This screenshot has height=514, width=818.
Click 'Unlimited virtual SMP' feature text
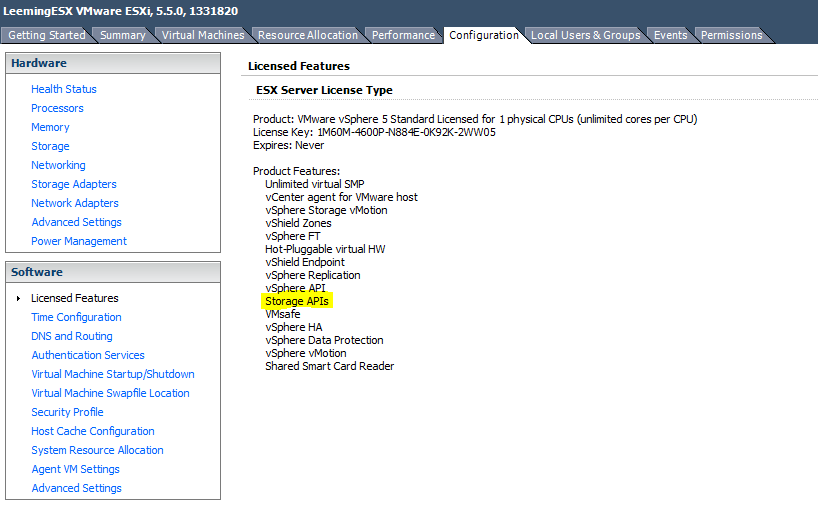[x=315, y=184]
